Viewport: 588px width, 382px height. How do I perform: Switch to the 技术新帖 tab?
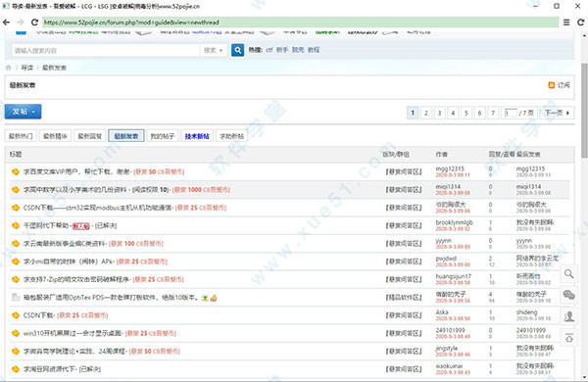197,136
